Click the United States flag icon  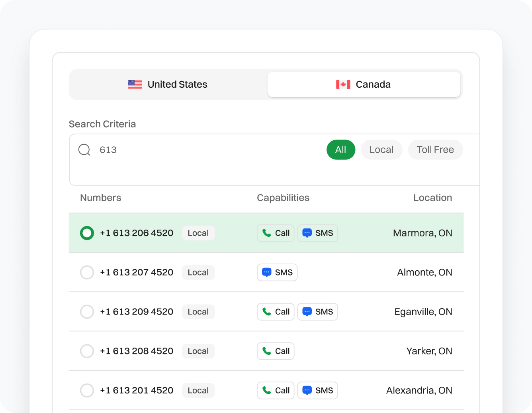point(135,85)
